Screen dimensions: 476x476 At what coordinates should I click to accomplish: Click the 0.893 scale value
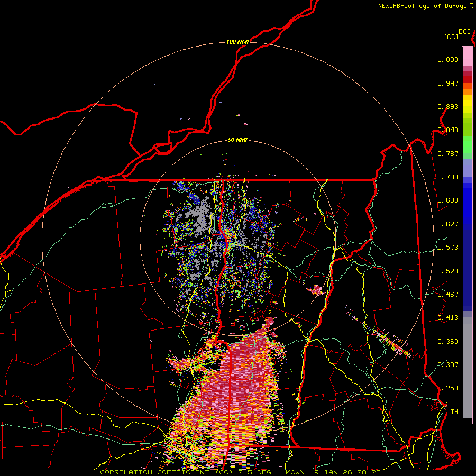(448, 106)
